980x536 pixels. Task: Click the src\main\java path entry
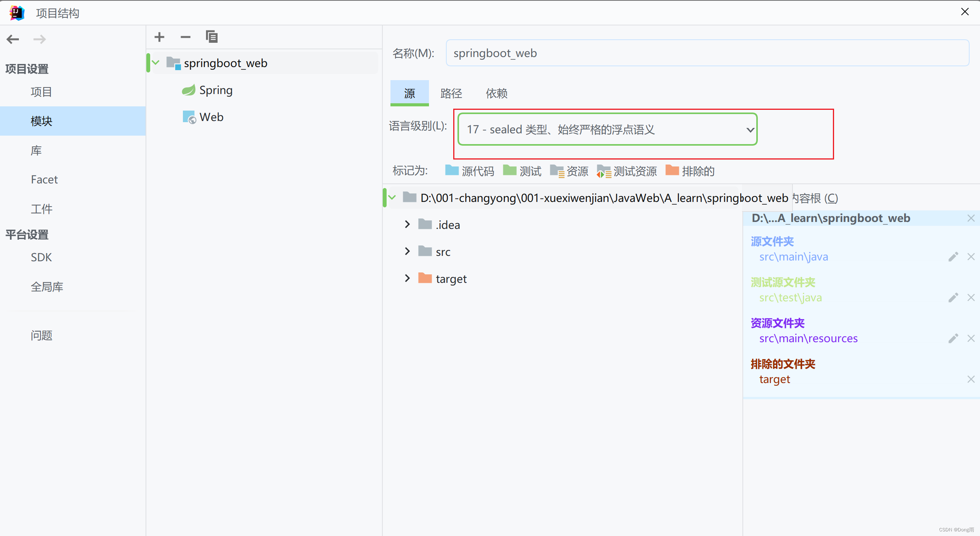(794, 257)
